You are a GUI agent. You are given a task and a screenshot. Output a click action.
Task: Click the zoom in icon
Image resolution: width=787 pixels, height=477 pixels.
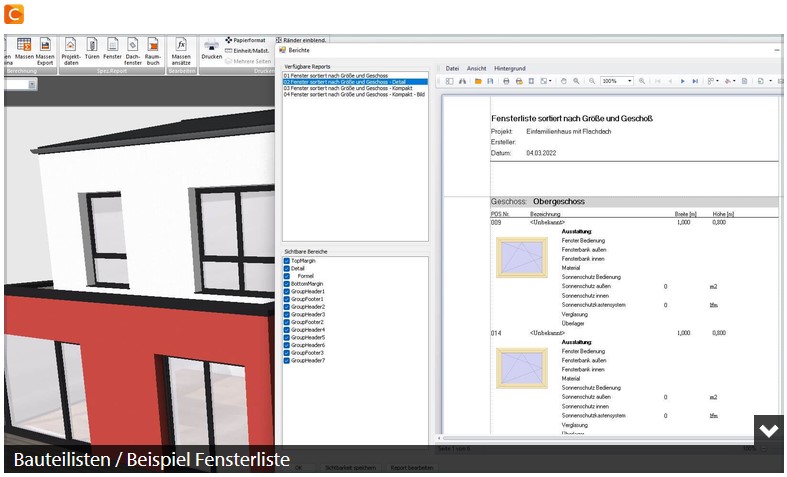(642, 81)
